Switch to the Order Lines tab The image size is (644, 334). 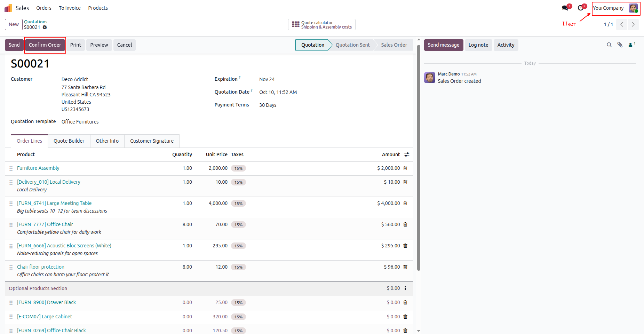click(29, 141)
